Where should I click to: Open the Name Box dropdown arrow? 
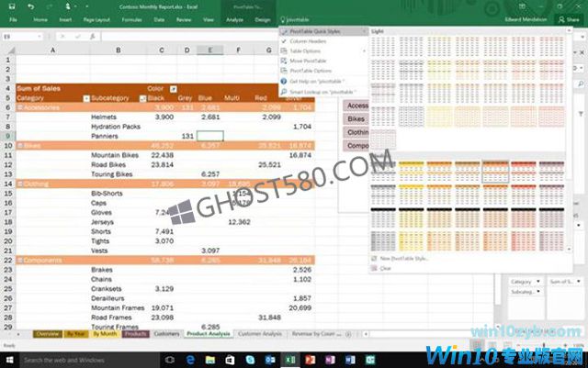coord(39,37)
